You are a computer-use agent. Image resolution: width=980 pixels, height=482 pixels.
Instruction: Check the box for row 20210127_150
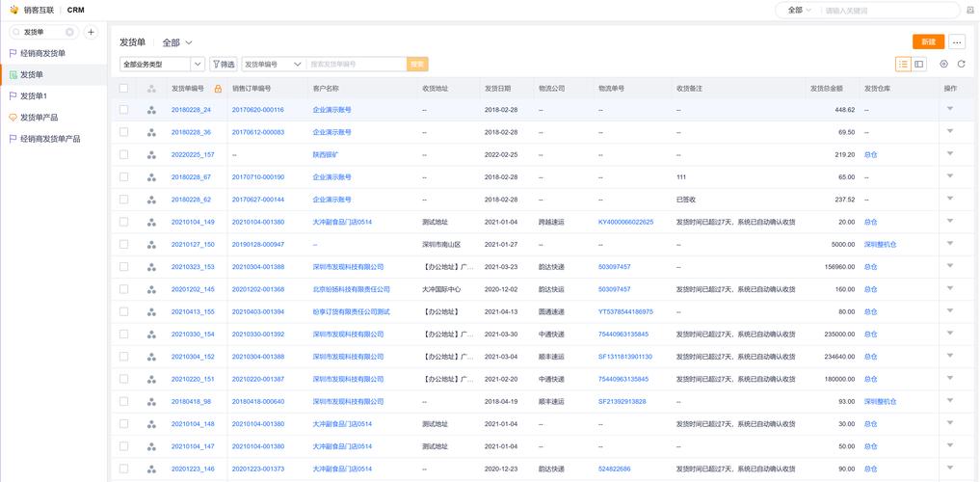[123, 245]
